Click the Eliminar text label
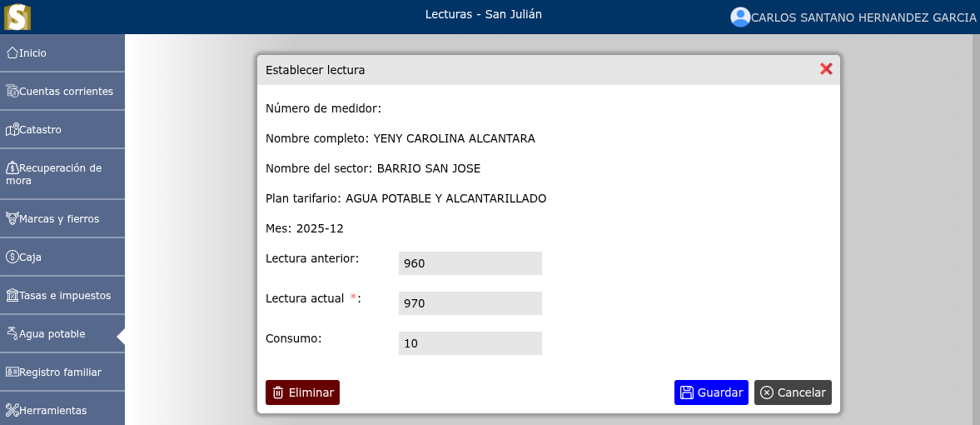 click(311, 392)
